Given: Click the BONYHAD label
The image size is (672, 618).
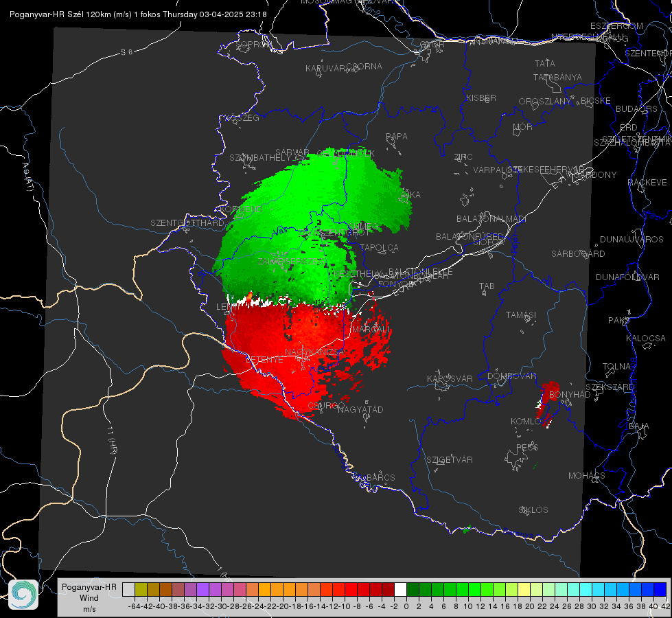Looking at the screenshot, I should tap(570, 394).
